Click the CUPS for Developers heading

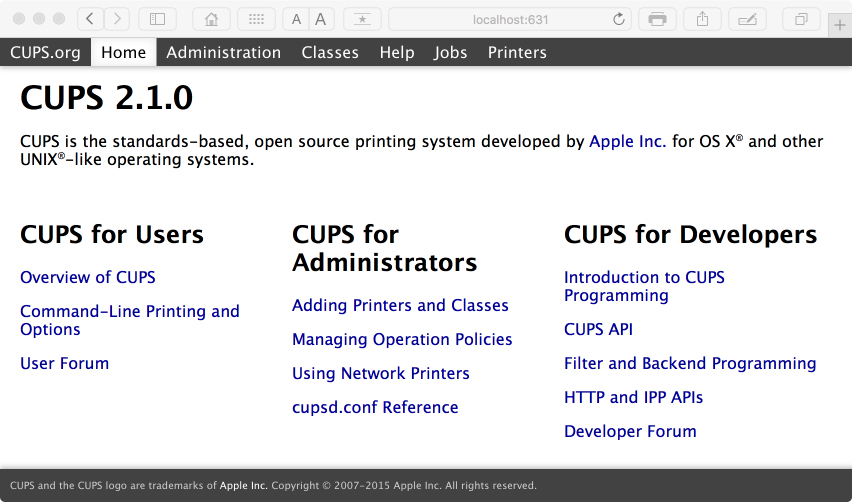[x=690, y=235]
